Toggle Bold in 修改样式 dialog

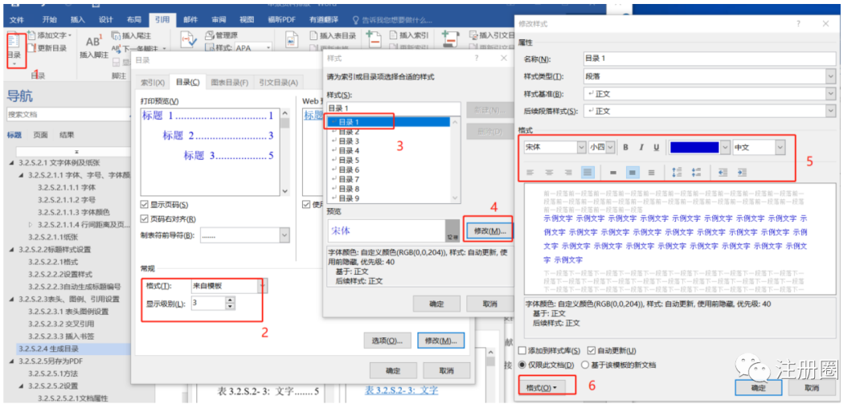[x=625, y=148]
